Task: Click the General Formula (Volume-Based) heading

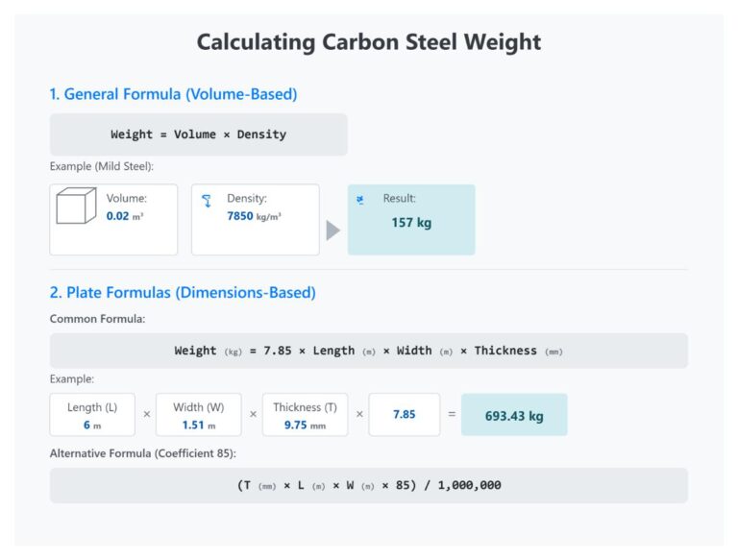Action: (x=173, y=94)
